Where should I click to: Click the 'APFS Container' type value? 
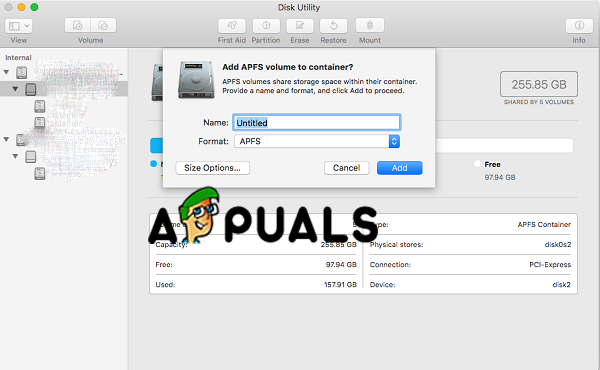point(544,225)
